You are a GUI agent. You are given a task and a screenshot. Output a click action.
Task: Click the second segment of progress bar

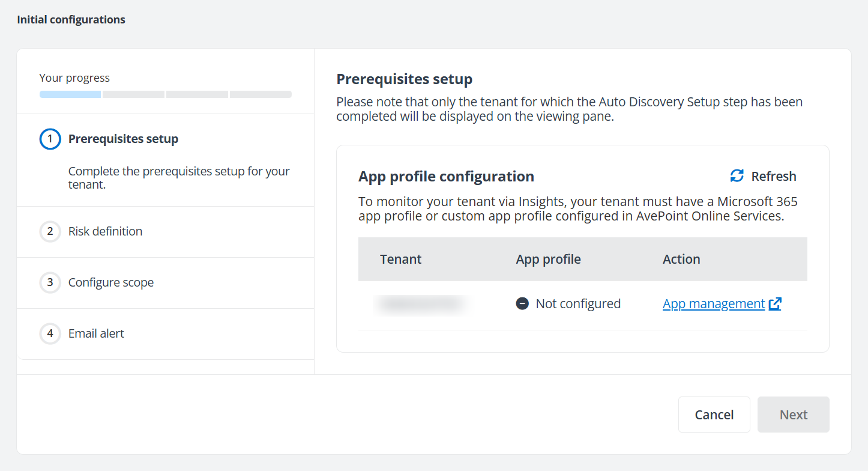tap(133, 94)
